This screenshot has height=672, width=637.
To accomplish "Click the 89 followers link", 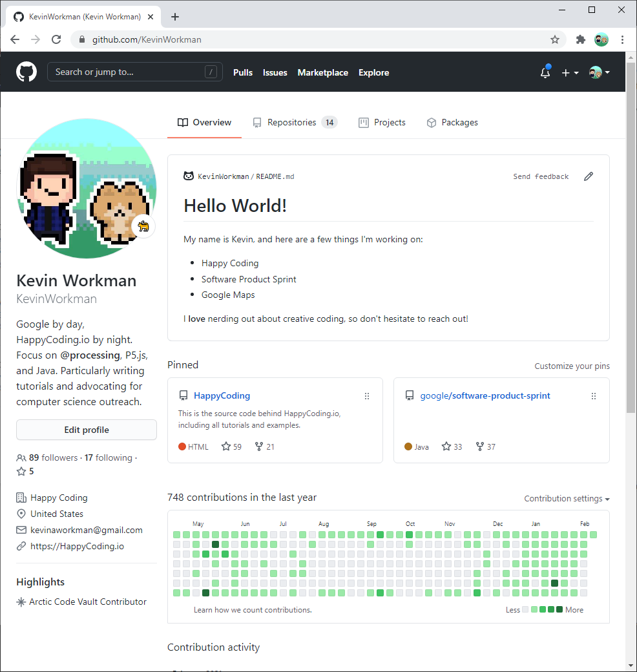I will (53, 457).
